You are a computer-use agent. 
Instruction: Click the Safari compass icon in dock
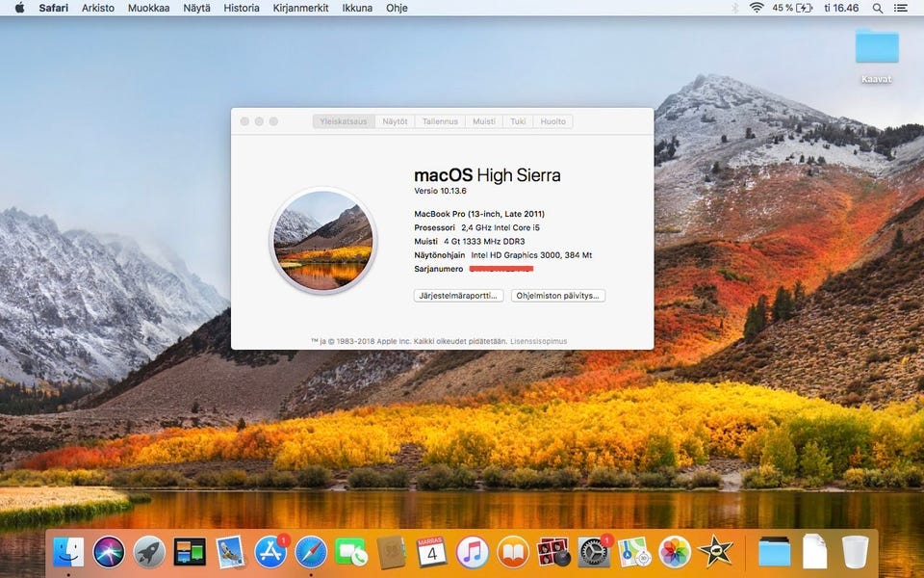click(x=311, y=552)
